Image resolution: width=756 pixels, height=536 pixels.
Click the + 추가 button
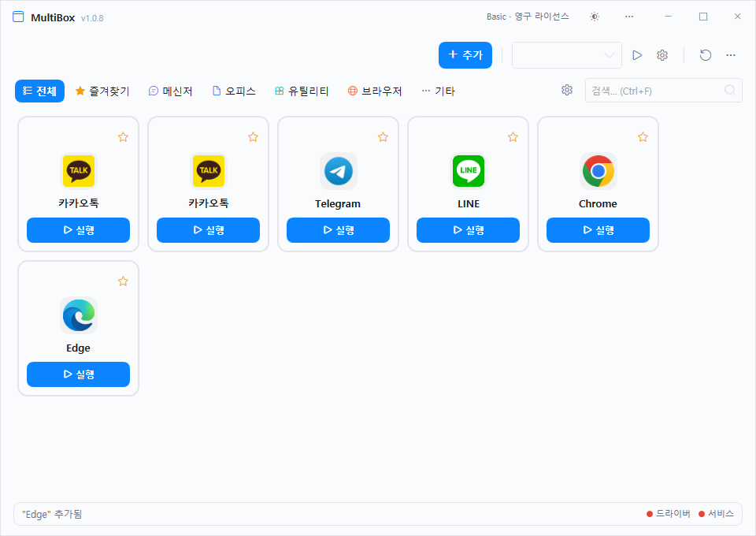(x=465, y=55)
